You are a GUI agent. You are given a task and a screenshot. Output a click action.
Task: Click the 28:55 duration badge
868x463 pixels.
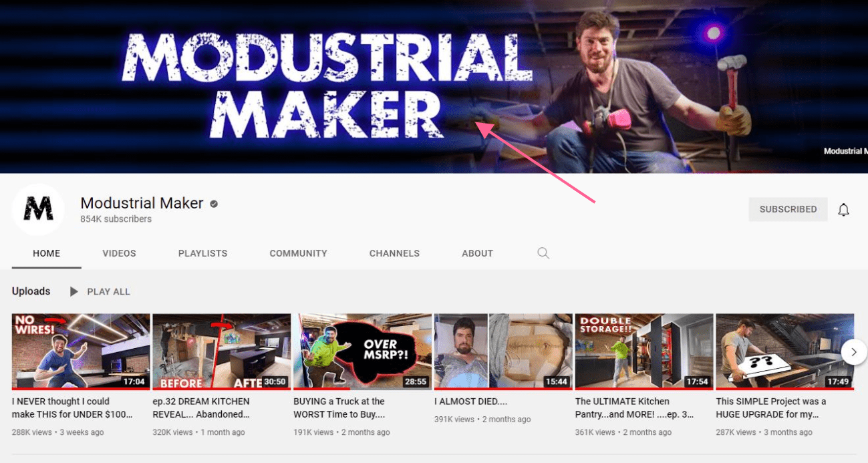tap(415, 382)
